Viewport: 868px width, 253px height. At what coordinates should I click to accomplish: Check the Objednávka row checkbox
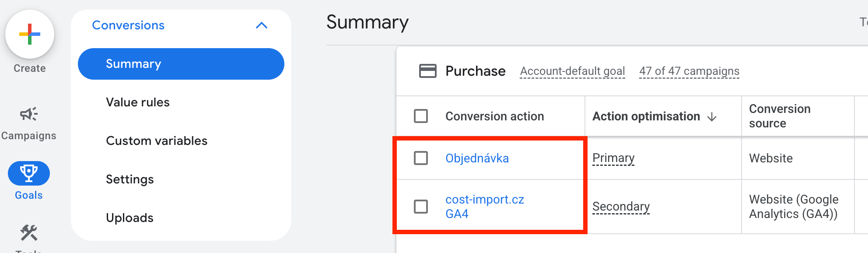[x=421, y=158]
